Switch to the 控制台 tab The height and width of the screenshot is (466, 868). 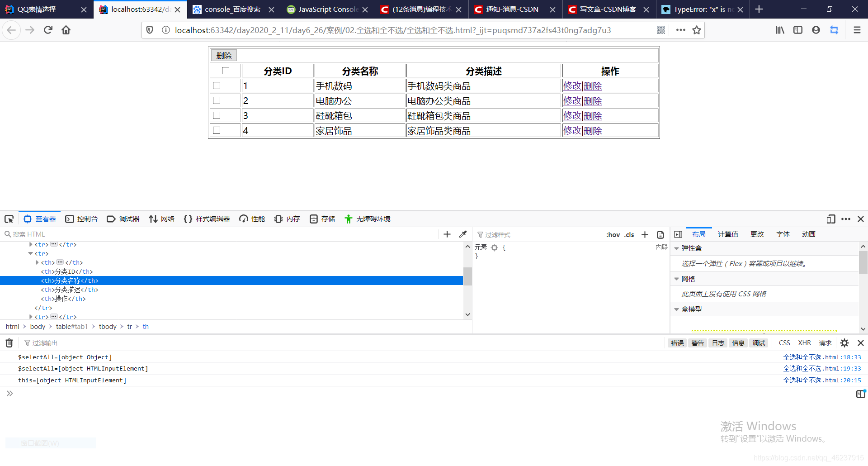point(81,219)
